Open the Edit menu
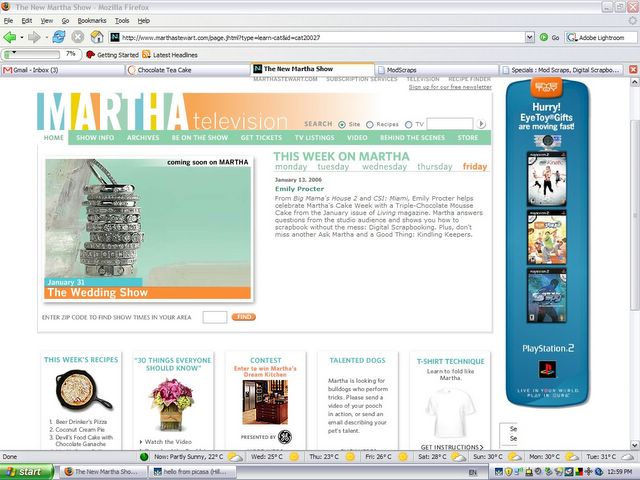 click(x=27, y=20)
